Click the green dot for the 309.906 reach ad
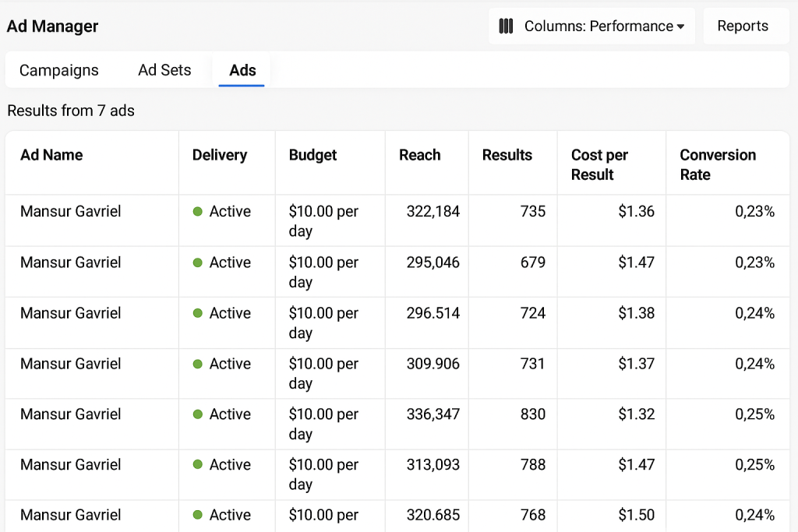Viewport: 798px width, 532px height. tap(198, 364)
